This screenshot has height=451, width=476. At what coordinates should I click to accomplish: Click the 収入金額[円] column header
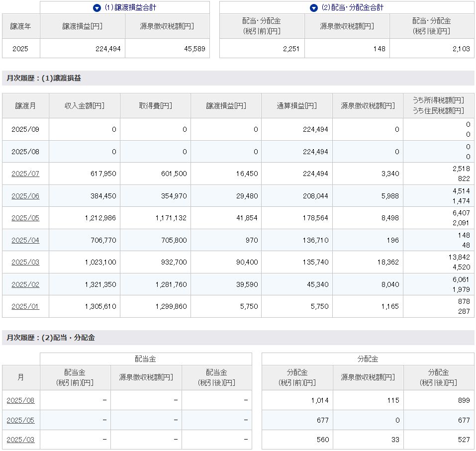click(85, 106)
